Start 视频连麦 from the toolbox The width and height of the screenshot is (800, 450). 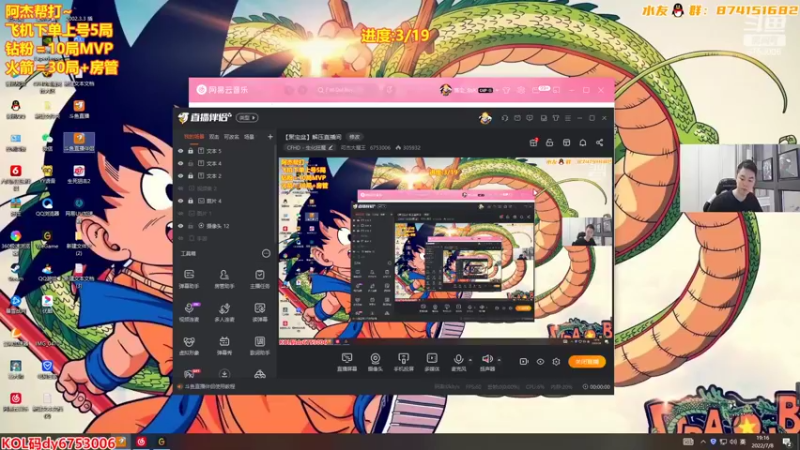pyautogui.click(x=189, y=312)
